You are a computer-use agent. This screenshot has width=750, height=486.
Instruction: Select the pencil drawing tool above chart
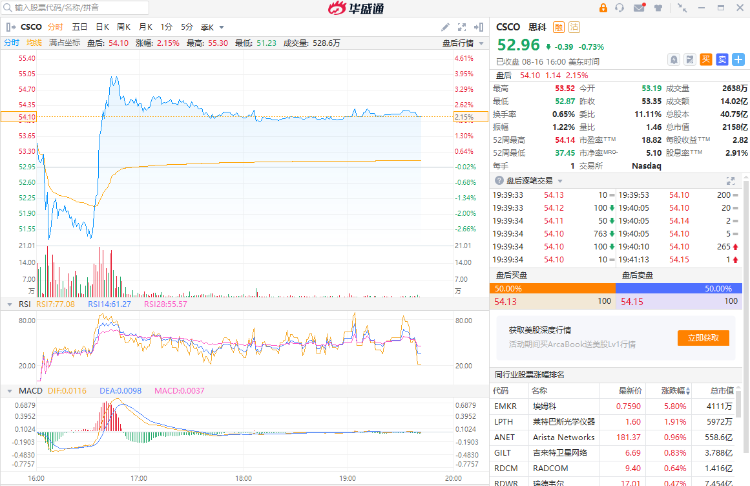point(454,26)
